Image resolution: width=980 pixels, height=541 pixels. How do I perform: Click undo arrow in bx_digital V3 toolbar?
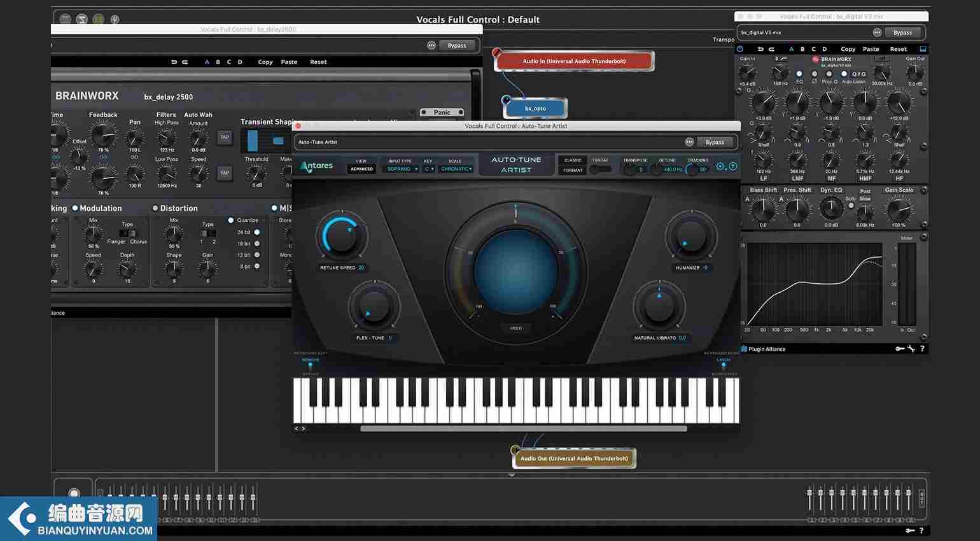(760, 49)
